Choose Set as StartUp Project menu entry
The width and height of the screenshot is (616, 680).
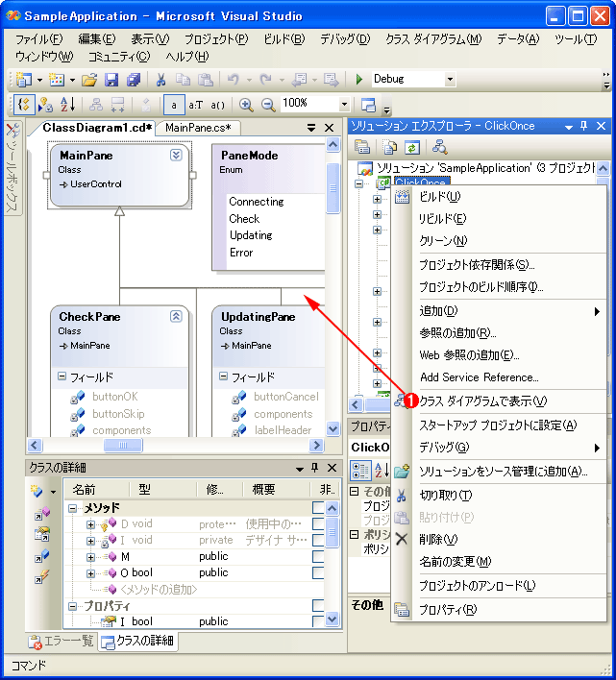click(498, 425)
